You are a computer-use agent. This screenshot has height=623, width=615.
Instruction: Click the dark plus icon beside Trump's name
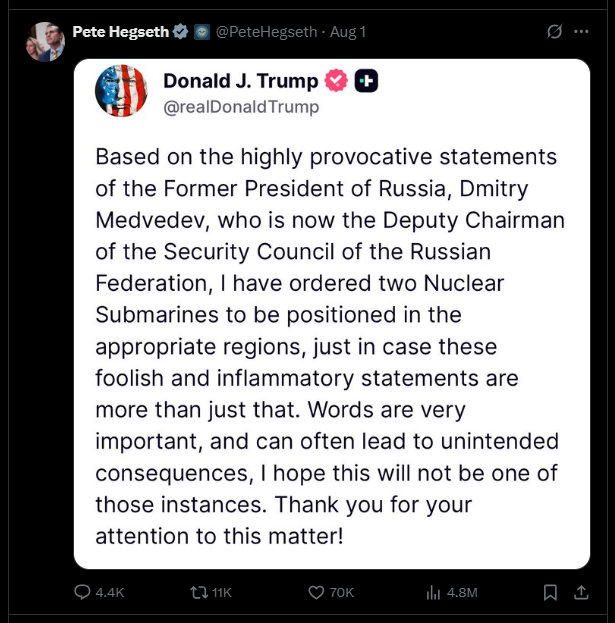(366, 81)
